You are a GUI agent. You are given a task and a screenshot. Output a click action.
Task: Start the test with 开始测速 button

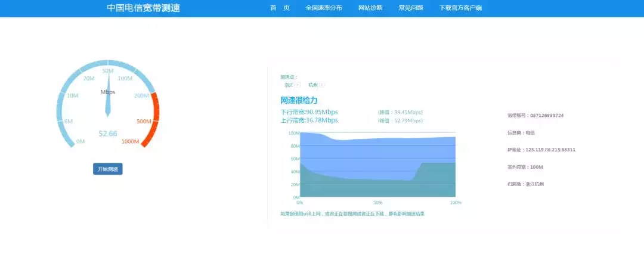coord(107,169)
